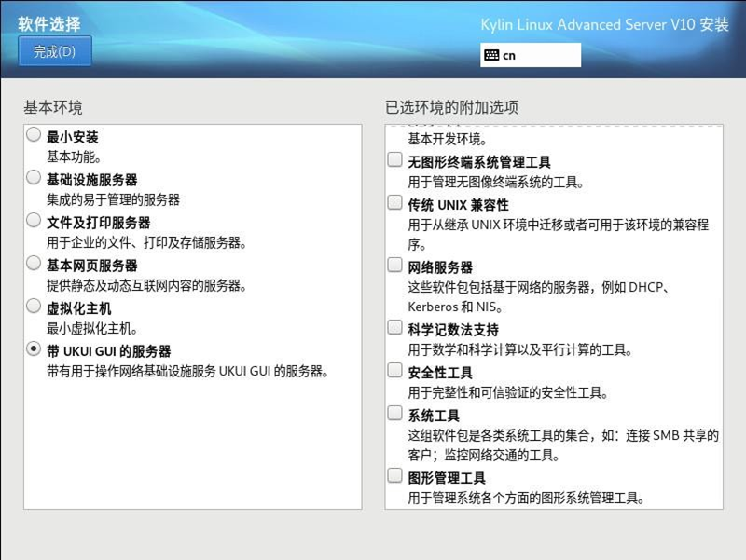Enable the 无图形终端系统管理工具 checkbox
The width and height of the screenshot is (746, 560).
tap(394, 159)
